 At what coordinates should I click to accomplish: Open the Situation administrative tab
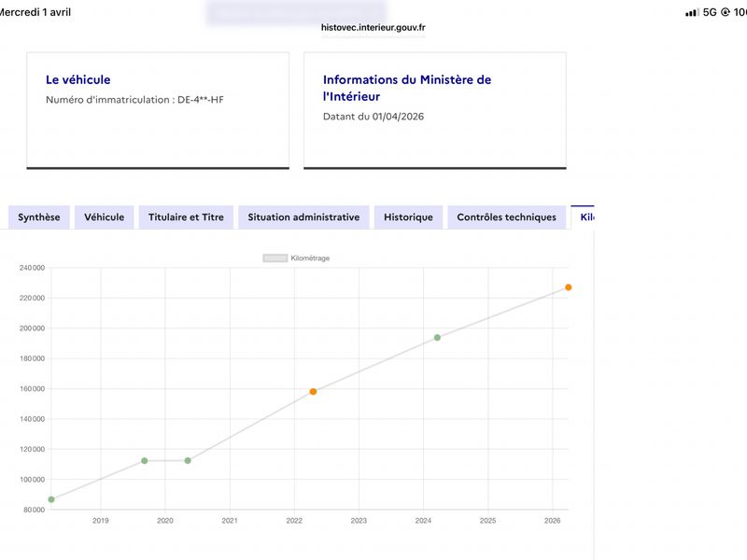coord(303,217)
